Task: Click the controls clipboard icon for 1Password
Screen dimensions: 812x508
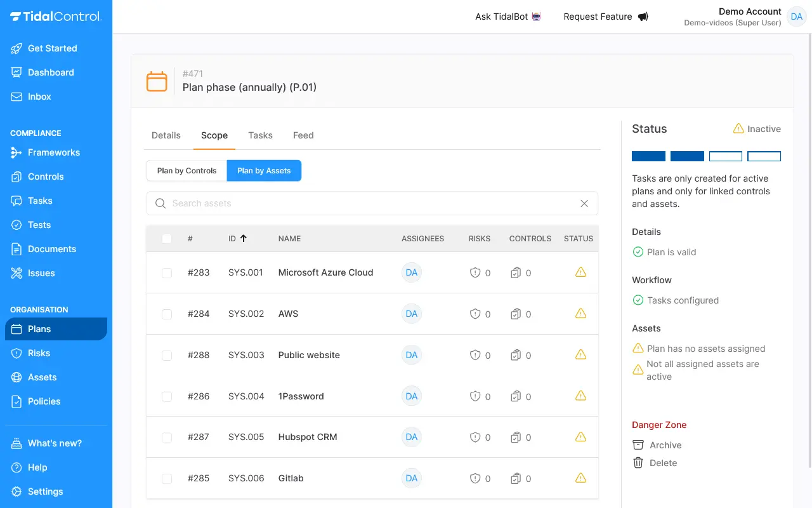Action: tap(516, 396)
